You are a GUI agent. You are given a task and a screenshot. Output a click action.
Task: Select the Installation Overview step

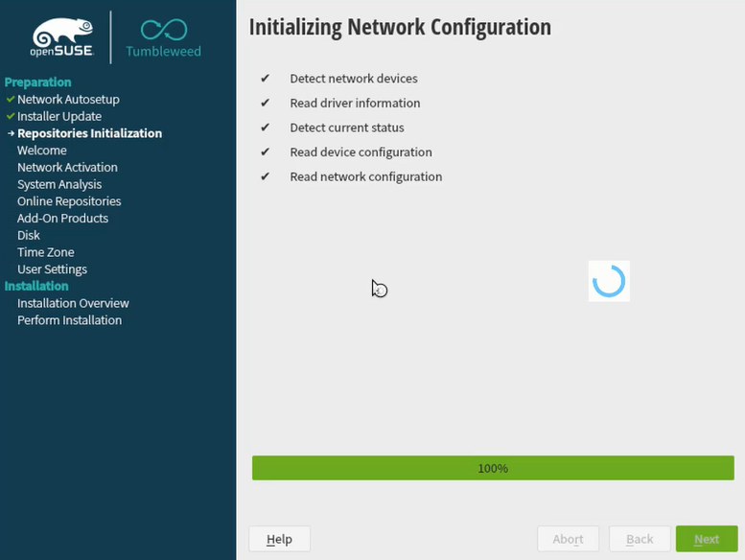coord(73,304)
